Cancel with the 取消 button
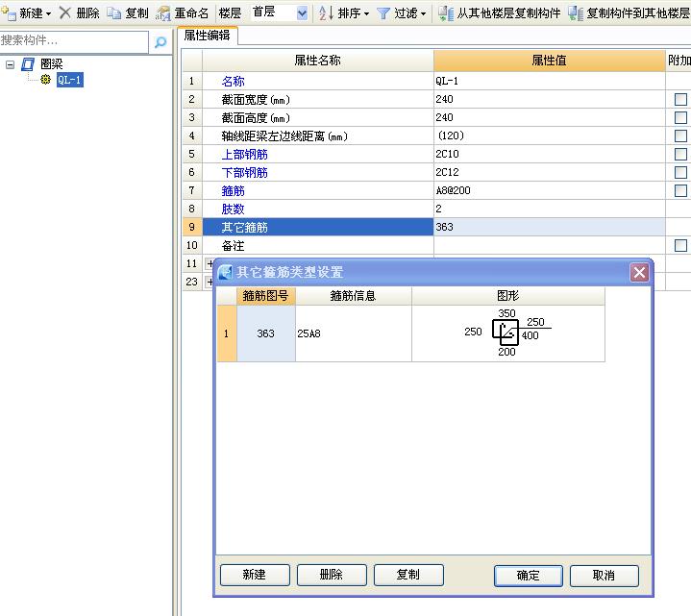Screen dimensions: 691x616 [604, 576]
